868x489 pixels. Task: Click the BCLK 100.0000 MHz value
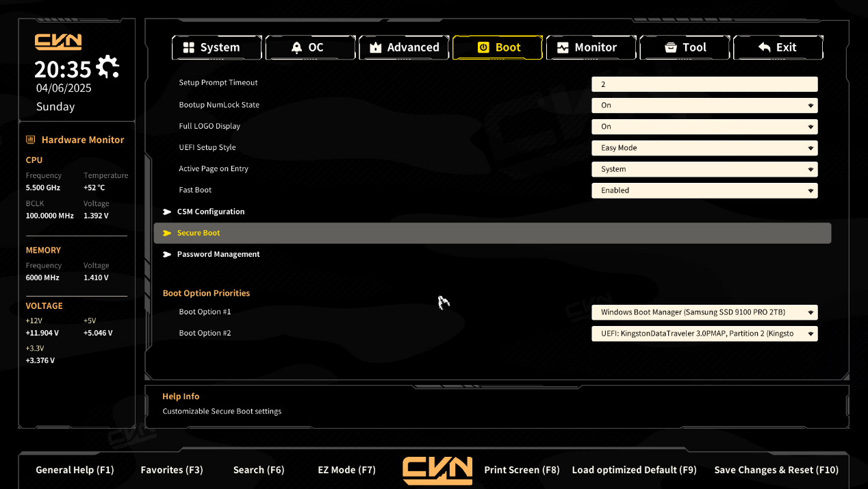[x=49, y=216]
